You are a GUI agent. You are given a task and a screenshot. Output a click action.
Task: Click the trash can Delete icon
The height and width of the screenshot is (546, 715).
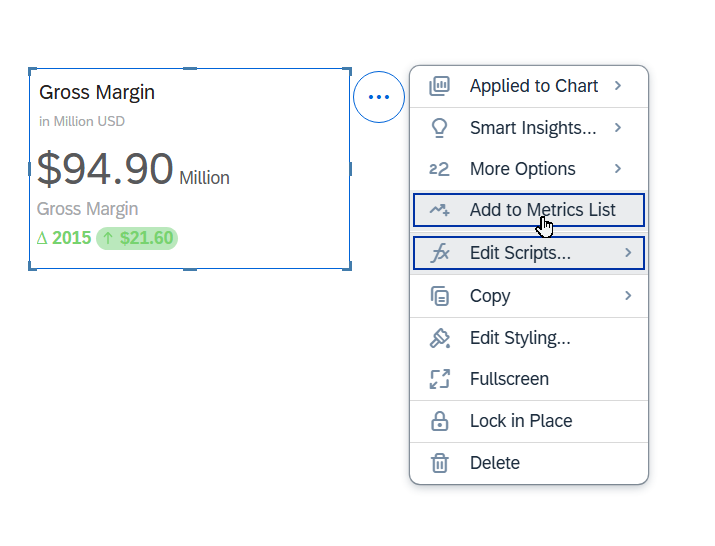439,463
